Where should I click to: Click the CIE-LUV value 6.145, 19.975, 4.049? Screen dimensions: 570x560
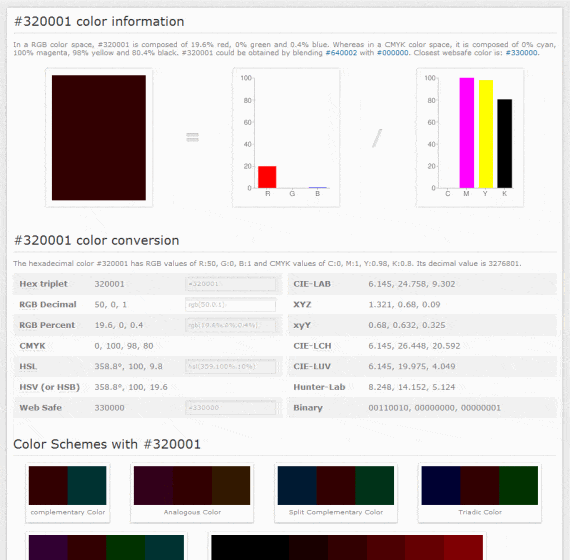pyautogui.click(x=412, y=367)
